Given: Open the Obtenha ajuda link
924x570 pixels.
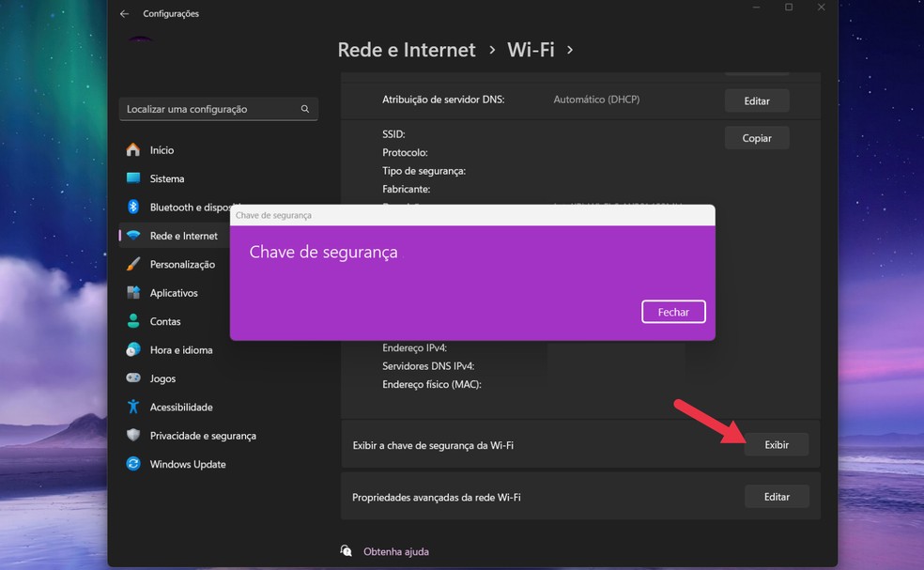Looking at the screenshot, I should tap(396, 552).
